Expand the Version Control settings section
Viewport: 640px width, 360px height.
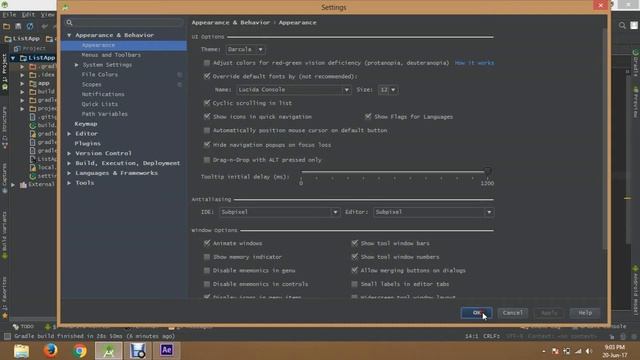[69, 153]
